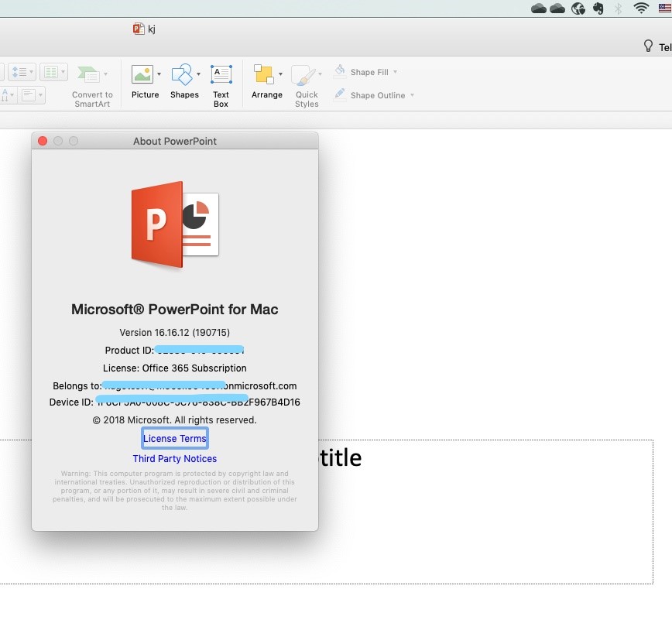Screen dimensions: 672x630
Task: Click Shape Outline pen icon
Action: [x=340, y=94]
